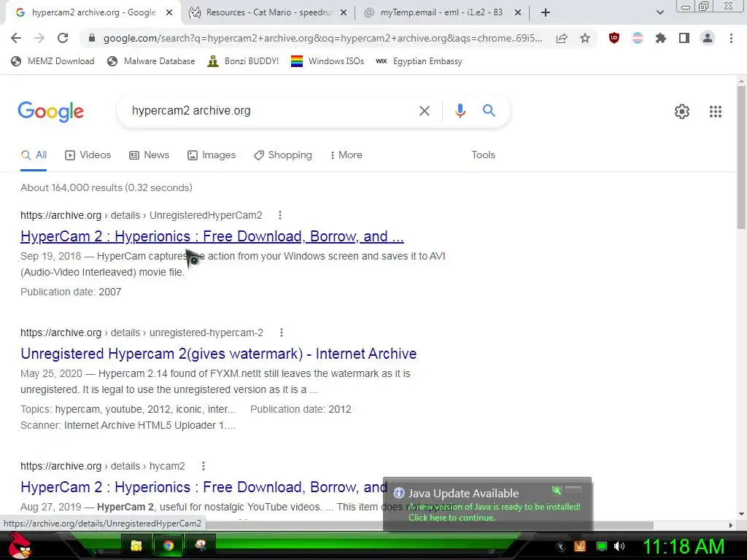Click the orange Java tray icon

(579, 546)
